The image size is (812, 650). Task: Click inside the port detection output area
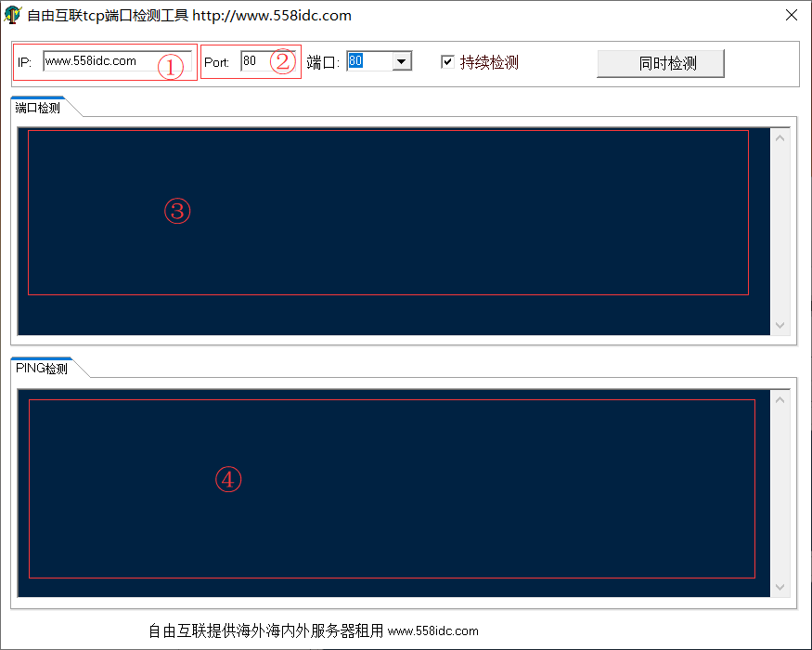393,231
